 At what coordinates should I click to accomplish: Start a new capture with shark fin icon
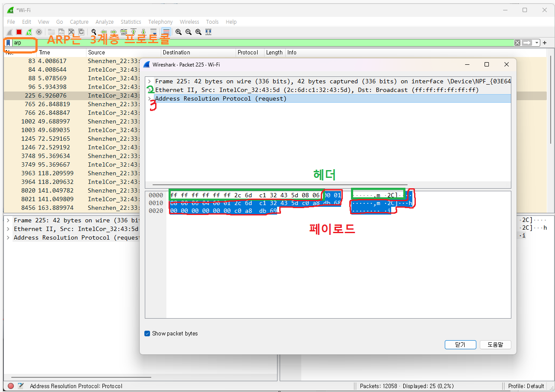coord(10,32)
